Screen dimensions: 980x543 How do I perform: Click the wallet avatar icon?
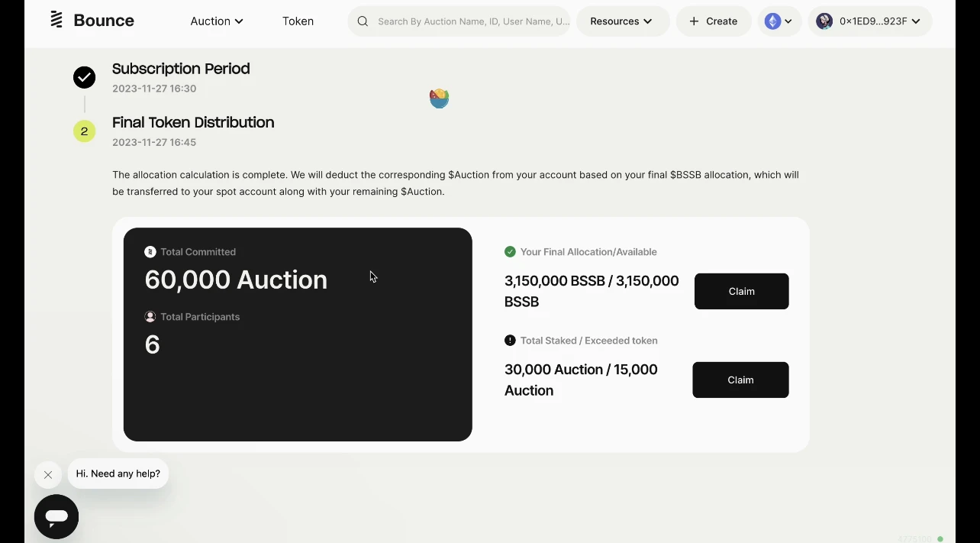(x=824, y=21)
